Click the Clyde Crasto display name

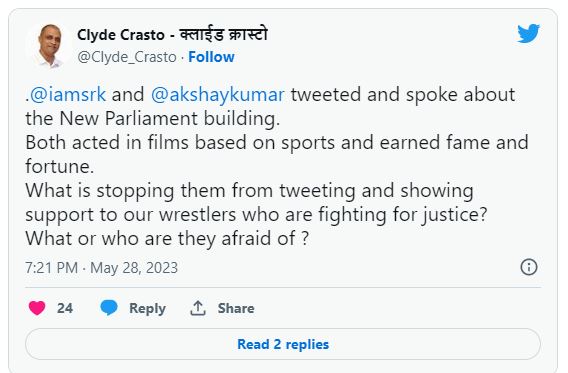click(x=121, y=35)
